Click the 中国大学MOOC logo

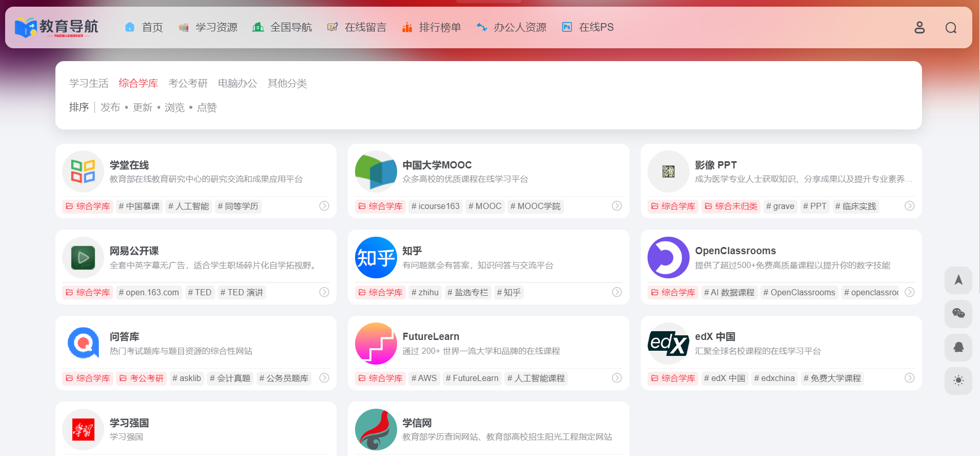pyautogui.click(x=376, y=172)
